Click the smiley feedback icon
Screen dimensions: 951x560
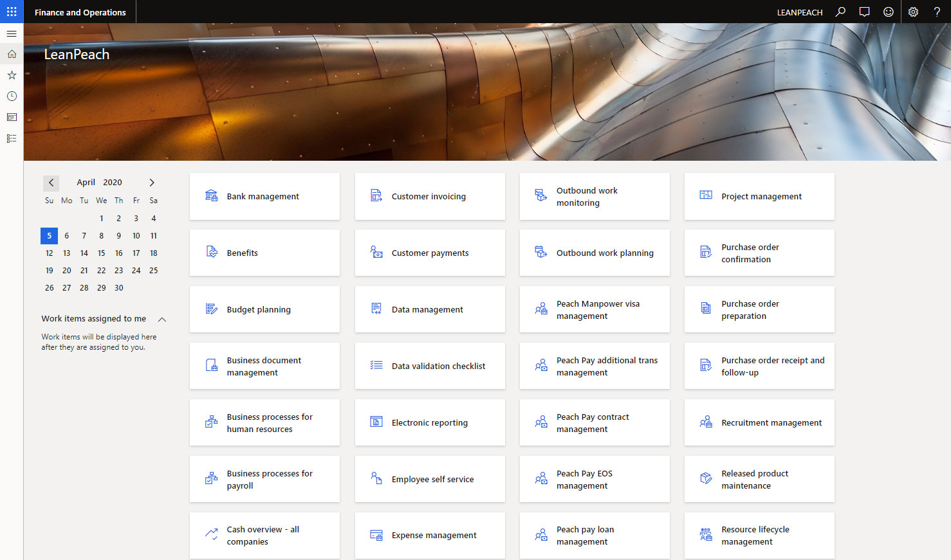(888, 12)
